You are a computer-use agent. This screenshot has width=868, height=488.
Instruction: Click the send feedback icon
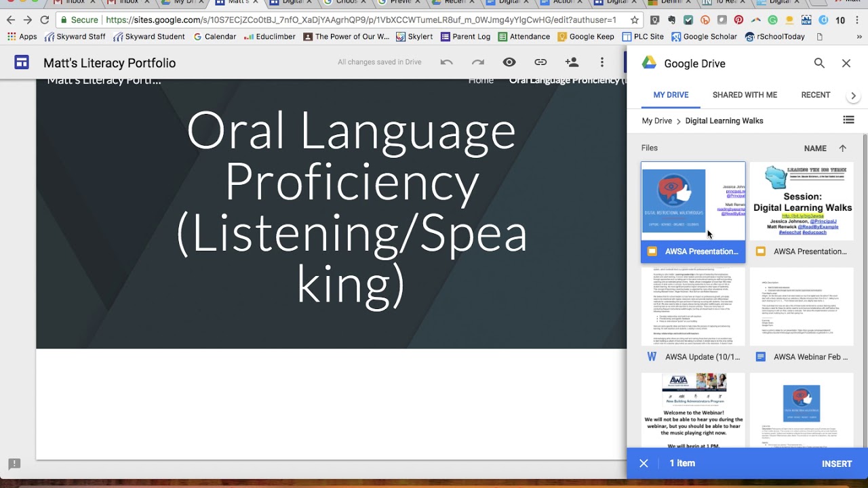[14, 464]
